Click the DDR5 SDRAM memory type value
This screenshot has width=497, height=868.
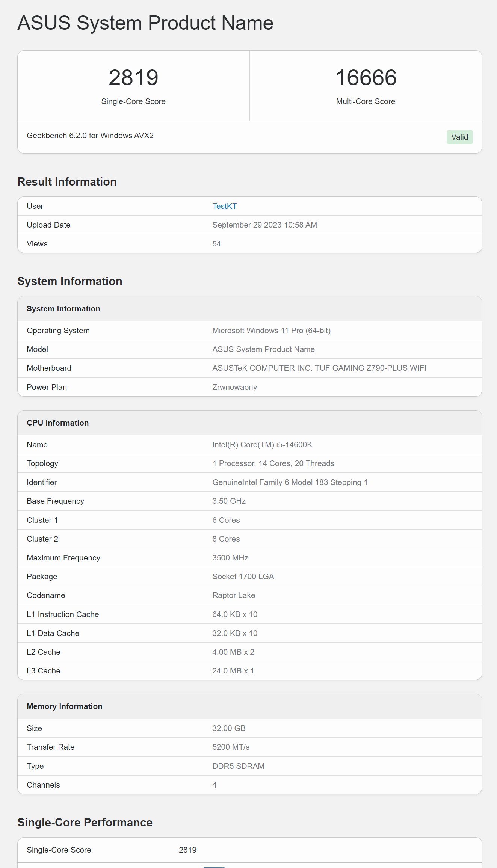tap(238, 766)
